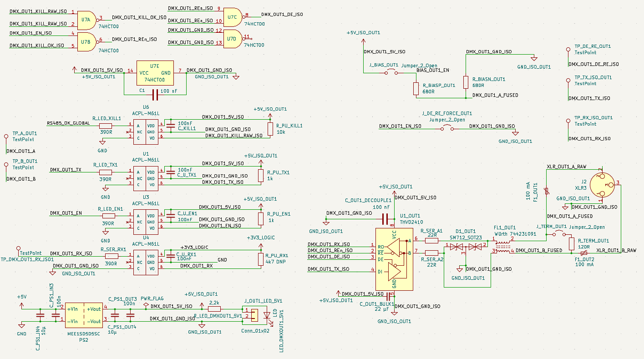Click the R_SER_RX1 resistor symbol

[x=112, y=256]
